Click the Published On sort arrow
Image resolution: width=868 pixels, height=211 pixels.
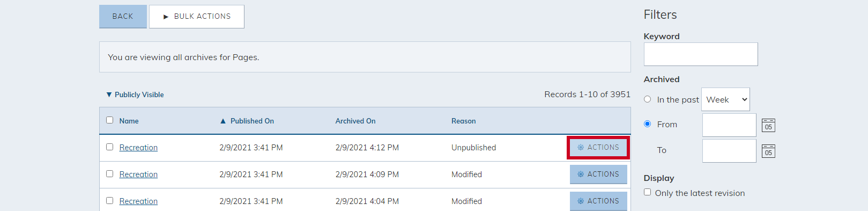click(223, 121)
